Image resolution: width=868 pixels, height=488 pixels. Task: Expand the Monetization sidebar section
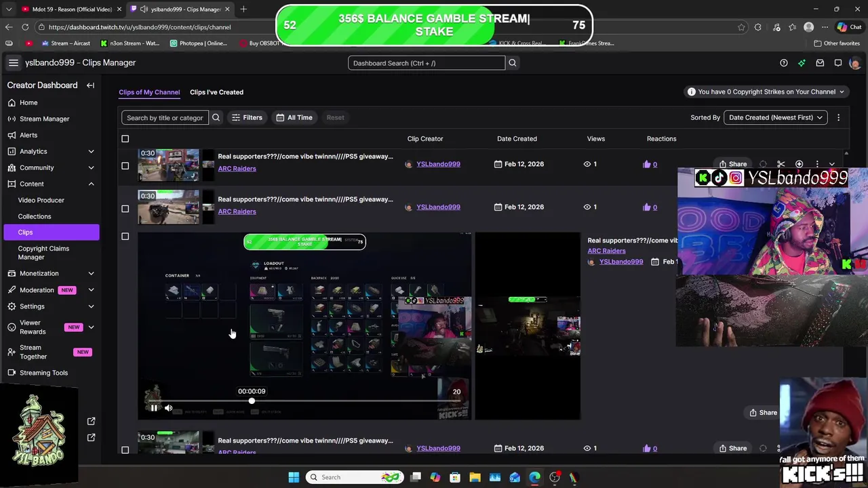click(91, 273)
